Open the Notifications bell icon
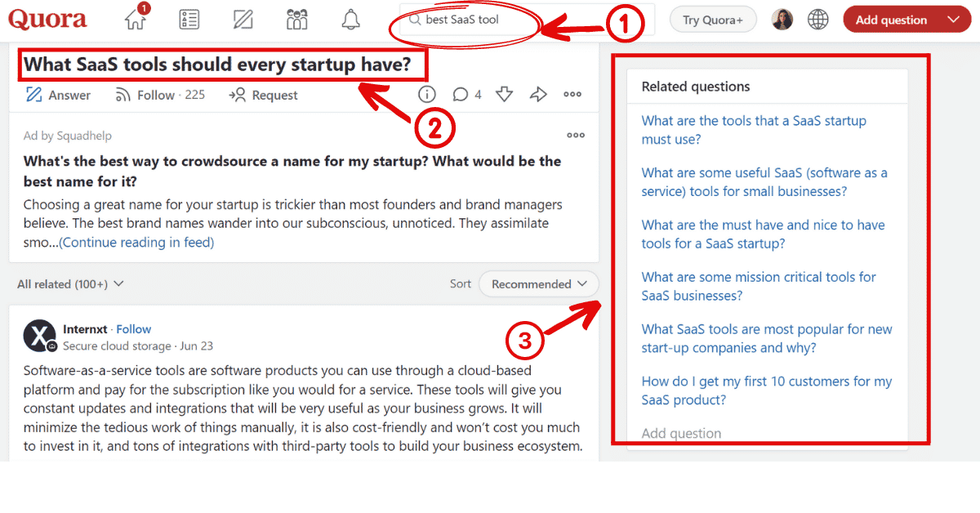The image size is (980, 513). pos(351,20)
